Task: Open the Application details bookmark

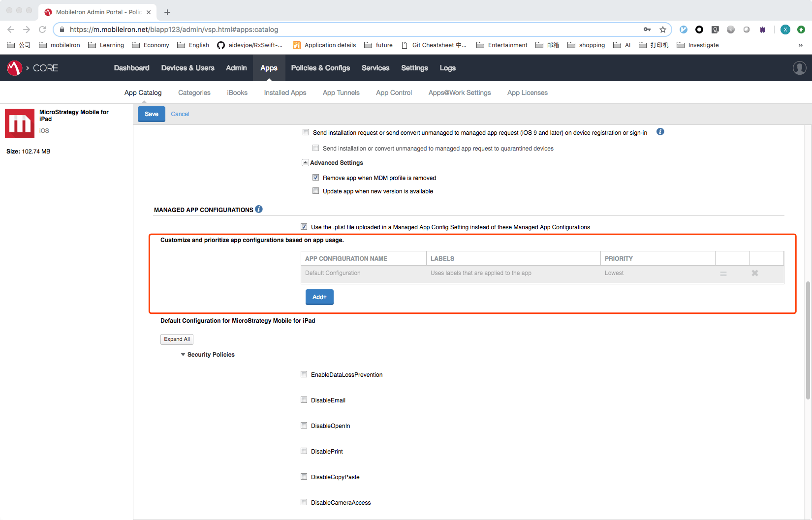Action: pos(324,45)
